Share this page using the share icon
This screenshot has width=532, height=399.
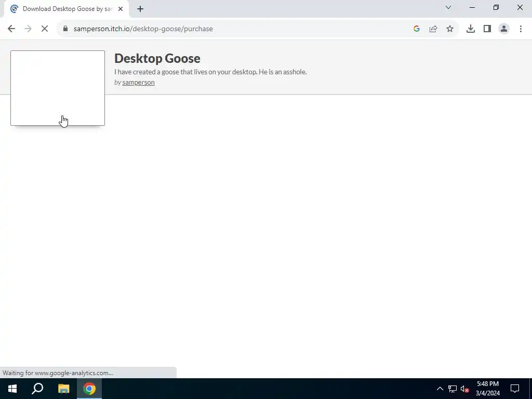(433, 29)
